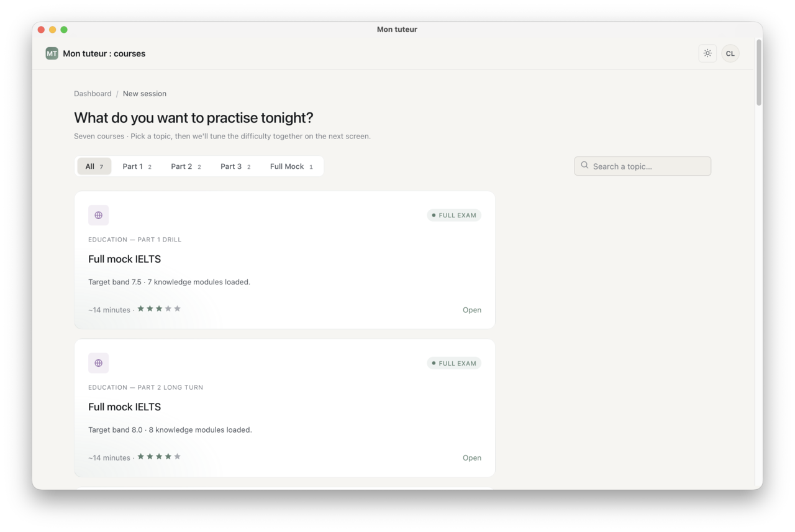Click the globe icon on second course card
Image resolution: width=795 pixels, height=532 pixels.
click(98, 363)
